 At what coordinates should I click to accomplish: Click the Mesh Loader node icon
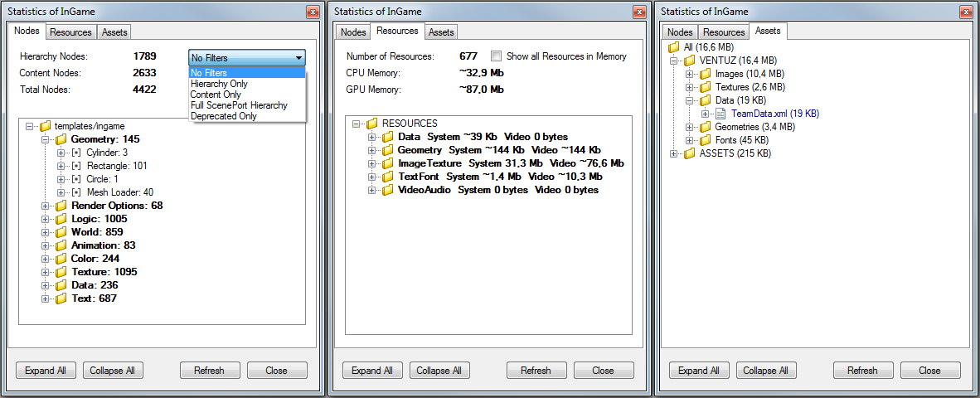[76, 192]
